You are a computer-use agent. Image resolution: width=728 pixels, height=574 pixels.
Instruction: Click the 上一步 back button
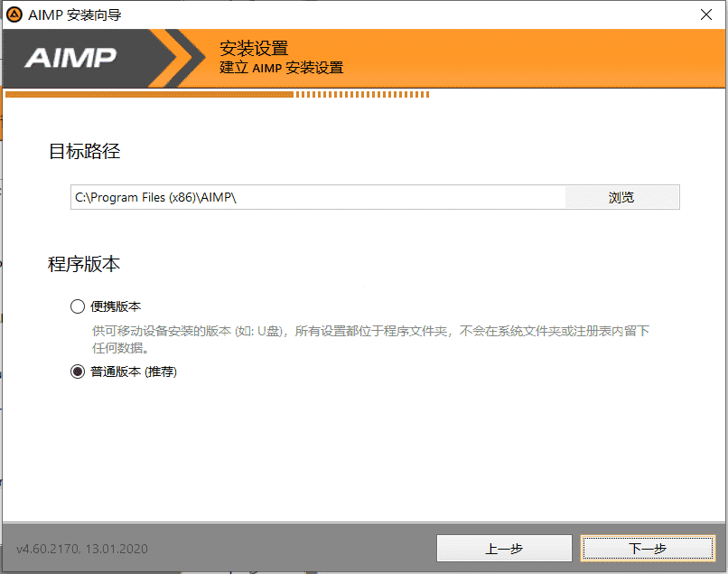504,549
